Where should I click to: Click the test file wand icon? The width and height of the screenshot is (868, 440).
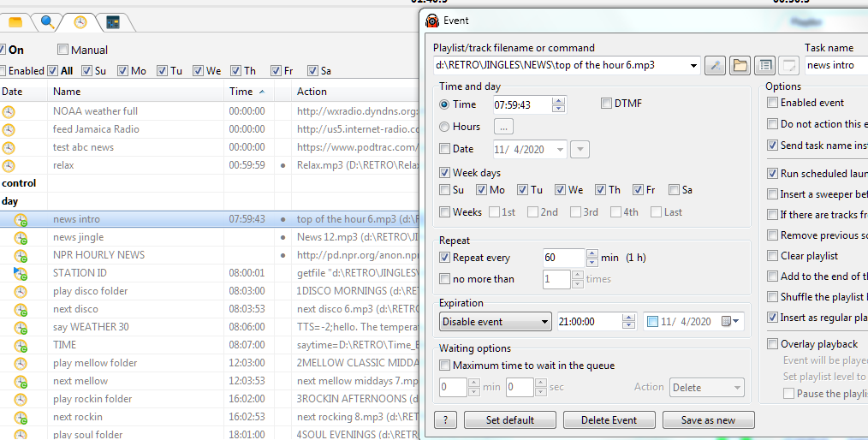716,66
